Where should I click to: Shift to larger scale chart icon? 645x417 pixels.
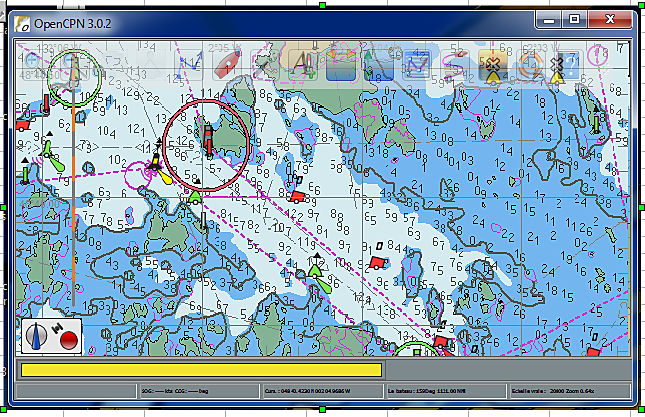tap(112, 65)
